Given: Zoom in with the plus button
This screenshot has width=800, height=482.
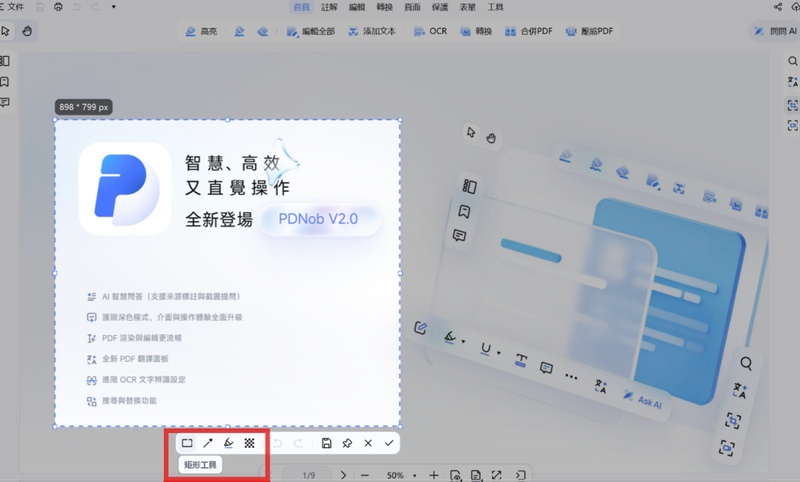Looking at the screenshot, I should pos(434,475).
